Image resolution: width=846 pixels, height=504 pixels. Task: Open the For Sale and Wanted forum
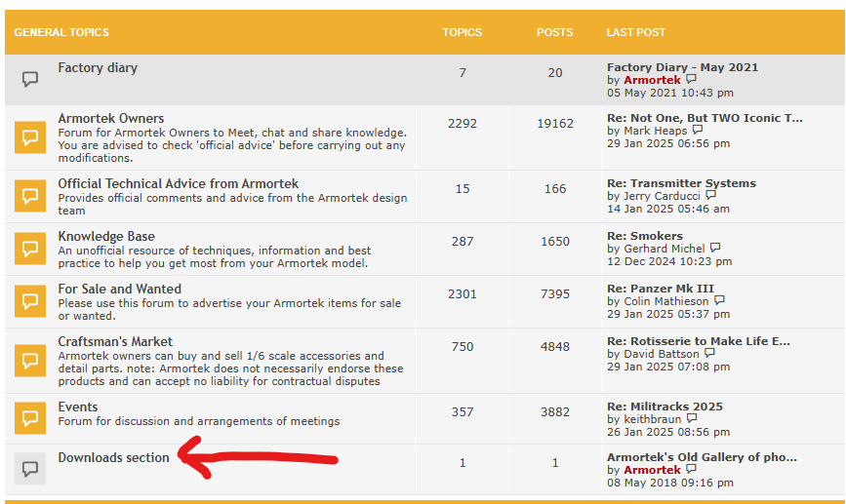point(120,289)
